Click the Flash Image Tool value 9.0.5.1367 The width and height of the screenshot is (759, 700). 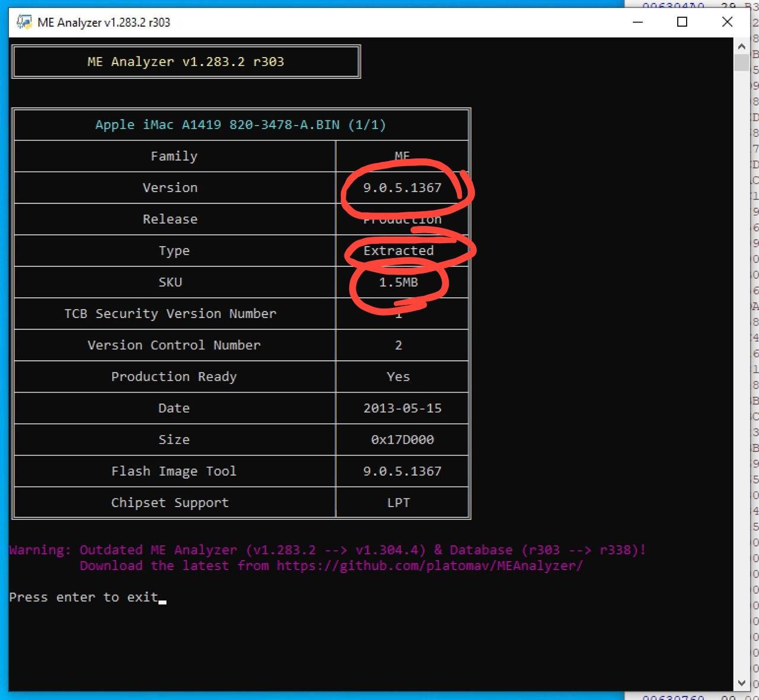[402, 471]
